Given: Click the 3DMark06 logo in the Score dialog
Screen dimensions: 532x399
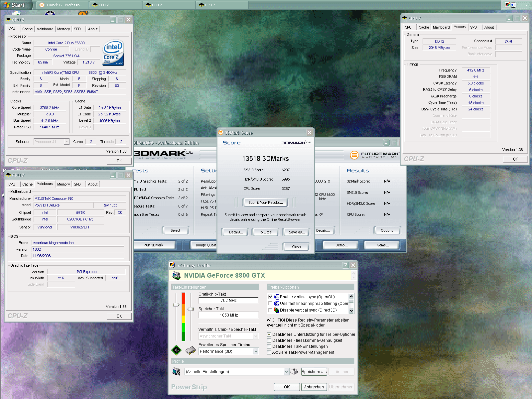Looking at the screenshot, I should (x=296, y=143).
